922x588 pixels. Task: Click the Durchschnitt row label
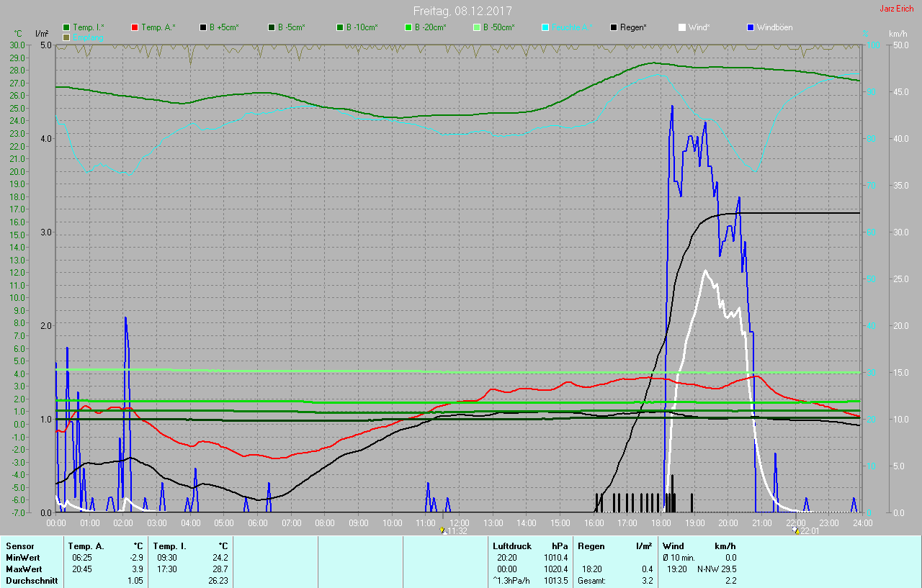[x=32, y=580]
